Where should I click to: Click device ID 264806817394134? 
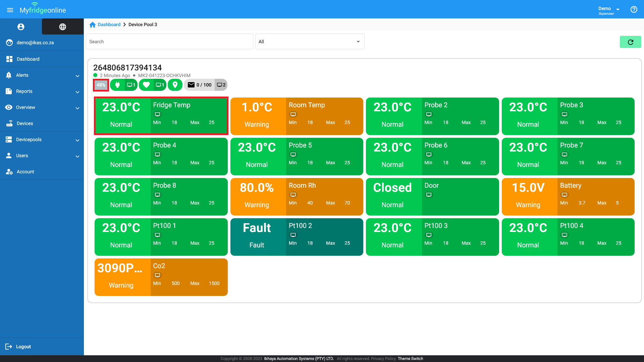[x=127, y=68]
